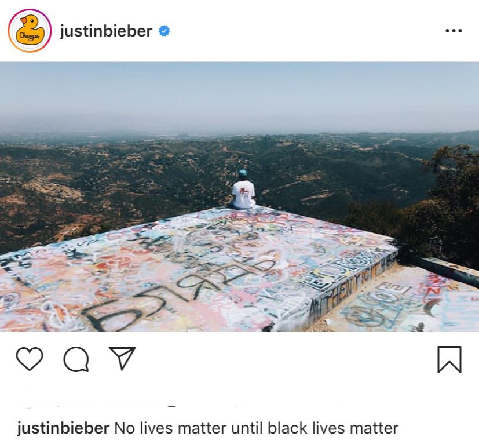Image resolution: width=479 pixels, height=448 pixels.
Task: Click the person sitting on the ledge
Action: [243, 190]
